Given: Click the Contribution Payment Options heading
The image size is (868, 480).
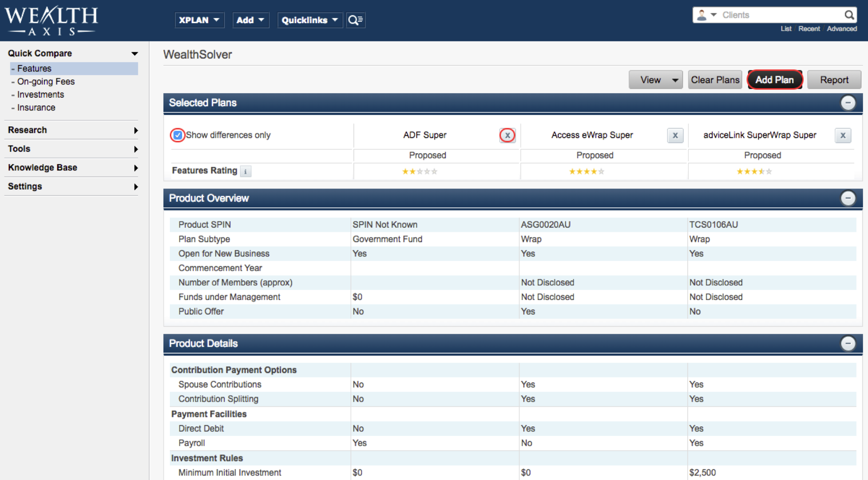Looking at the screenshot, I should (234, 370).
